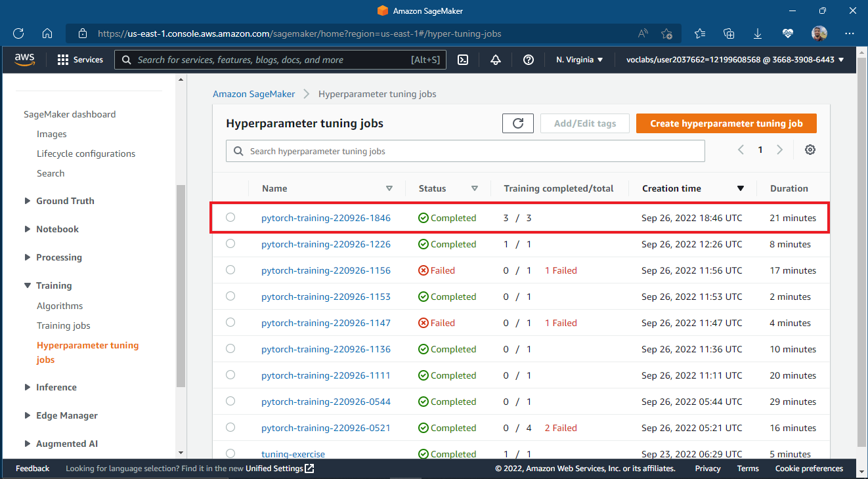Click the Privacy footer link

(708, 469)
